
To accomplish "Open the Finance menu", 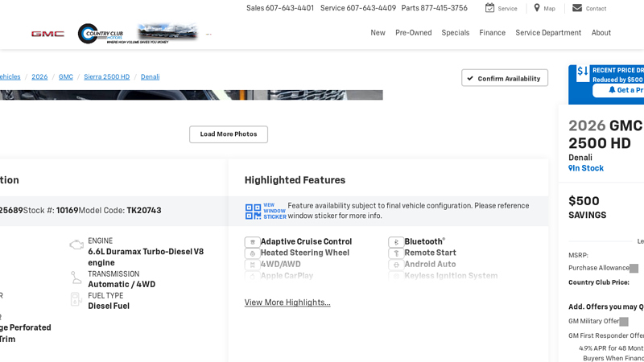I will (x=492, y=33).
